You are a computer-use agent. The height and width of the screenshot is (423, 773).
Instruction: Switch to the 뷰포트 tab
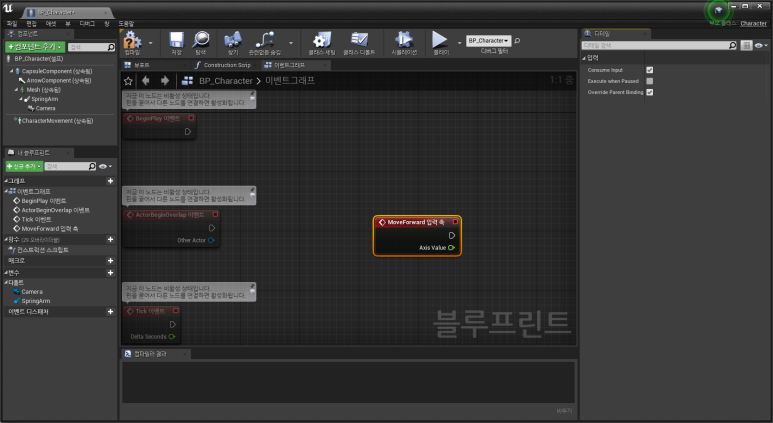click(141, 65)
